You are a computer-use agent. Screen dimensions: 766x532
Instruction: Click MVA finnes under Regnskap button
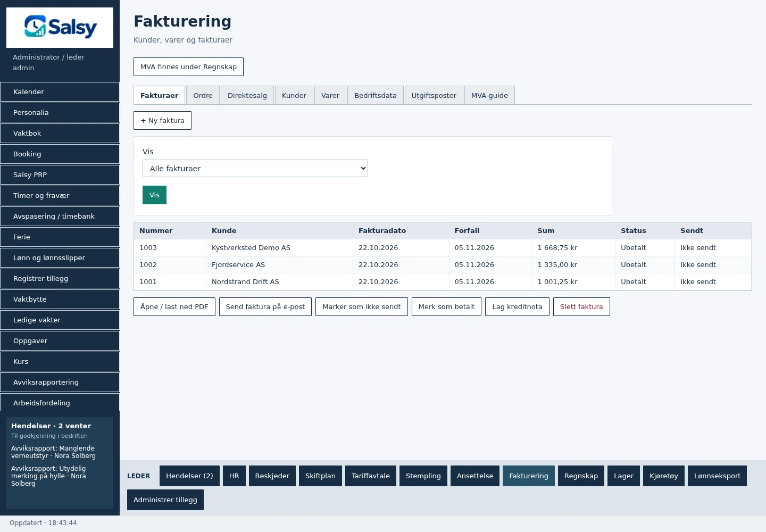pyautogui.click(x=188, y=66)
